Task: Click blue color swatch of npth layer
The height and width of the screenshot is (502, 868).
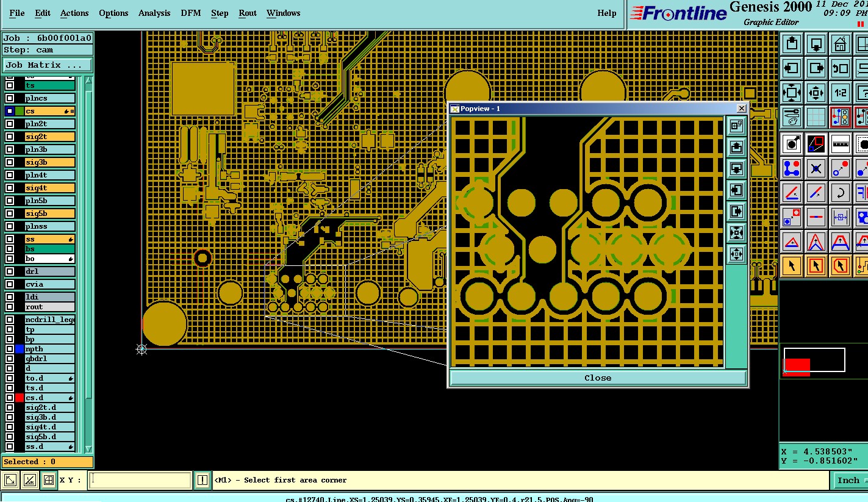Action: [20, 349]
